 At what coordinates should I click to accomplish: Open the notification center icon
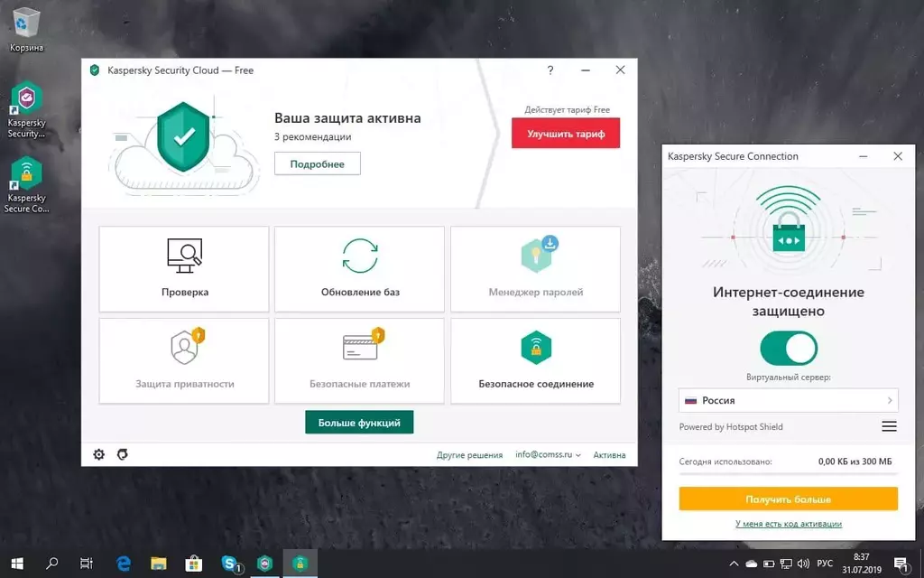pos(901,564)
